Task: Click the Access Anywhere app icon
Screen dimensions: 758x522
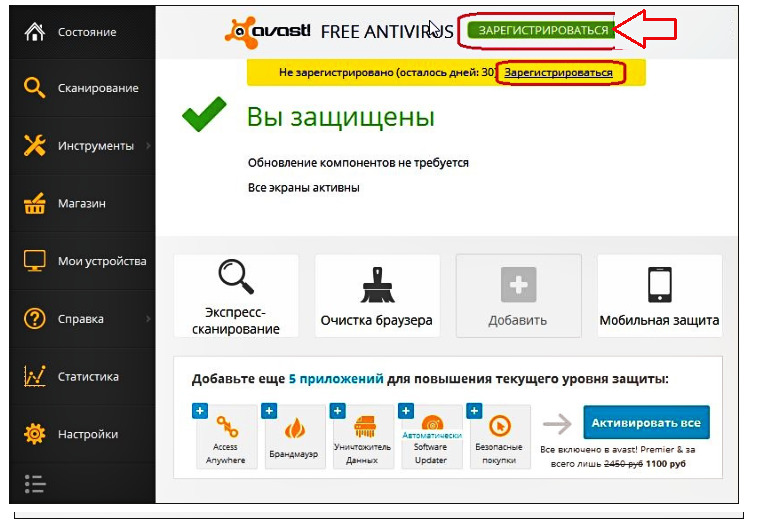Action: (227, 426)
